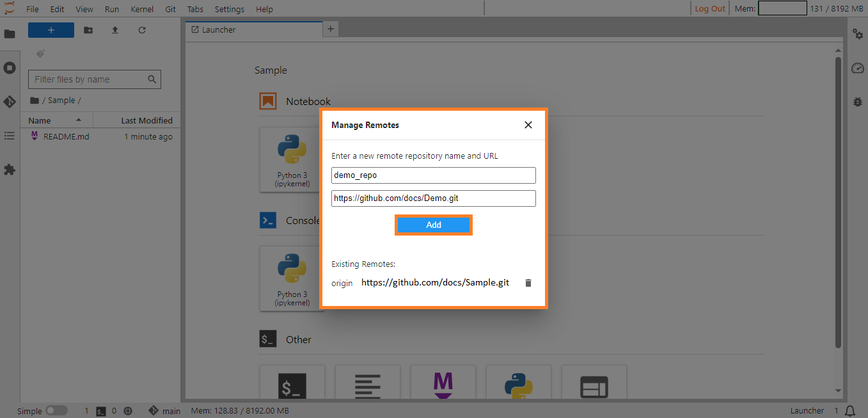Create a new Python File from launcher

point(519,382)
